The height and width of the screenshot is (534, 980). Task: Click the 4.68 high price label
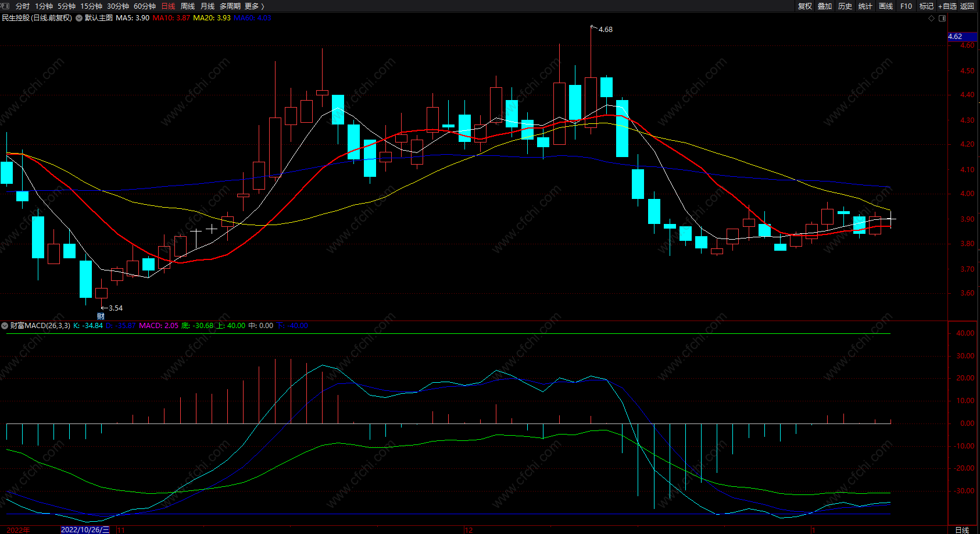pyautogui.click(x=606, y=30)
